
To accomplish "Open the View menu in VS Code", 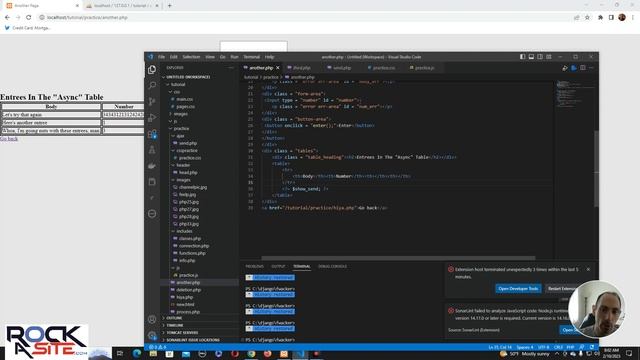I will coord(210,57).
